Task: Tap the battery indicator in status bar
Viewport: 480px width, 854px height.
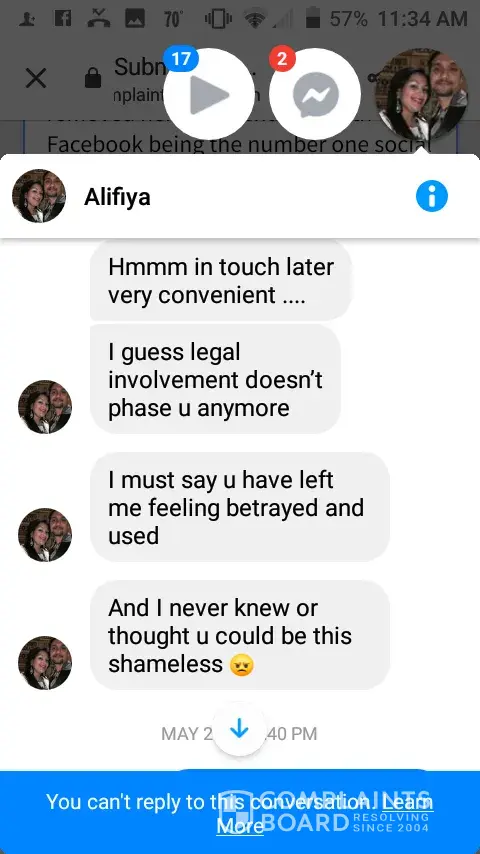Action: pos(313,19)
